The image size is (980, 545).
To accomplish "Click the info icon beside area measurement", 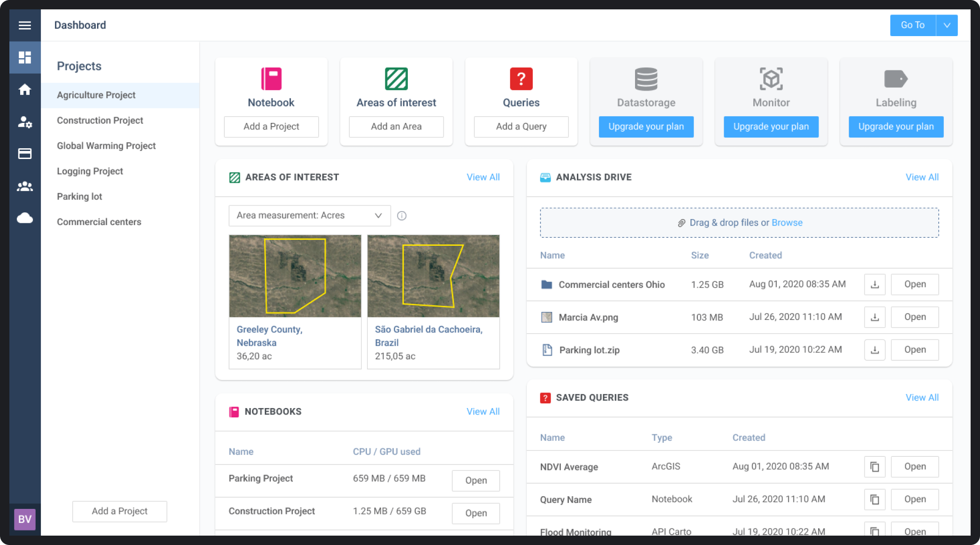I will [402, 215].
